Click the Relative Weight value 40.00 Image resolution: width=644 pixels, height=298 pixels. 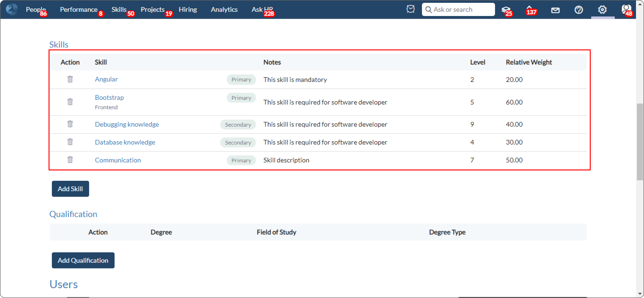point(514,124)
